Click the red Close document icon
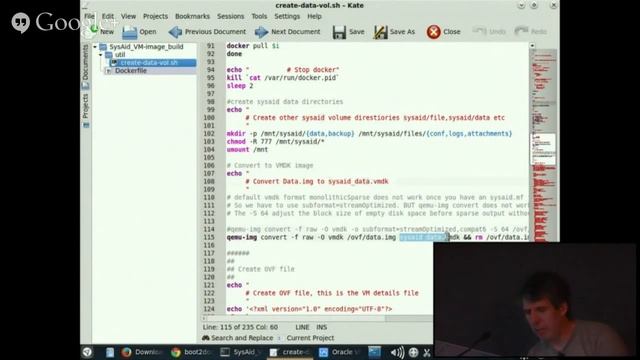The width and height of the screenshot is (640, 360). (433, 32)
